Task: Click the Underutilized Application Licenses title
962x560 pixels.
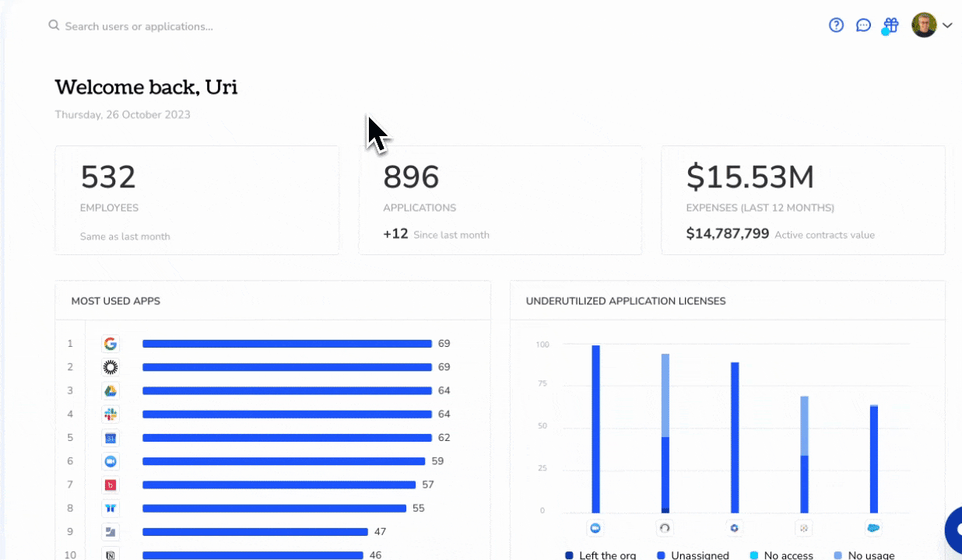Action: pyautogui.click(x=626, y=301)
